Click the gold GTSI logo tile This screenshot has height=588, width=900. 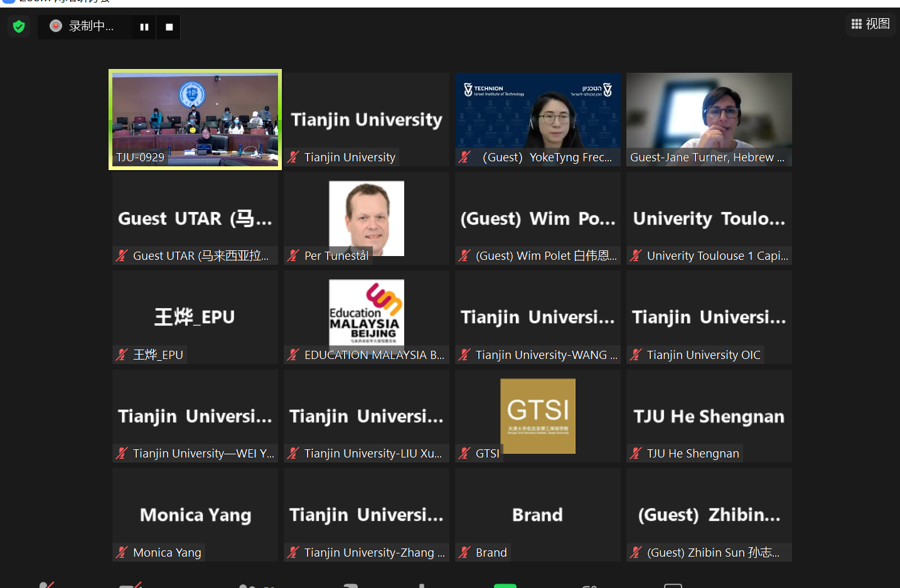(x=538, y=415)
